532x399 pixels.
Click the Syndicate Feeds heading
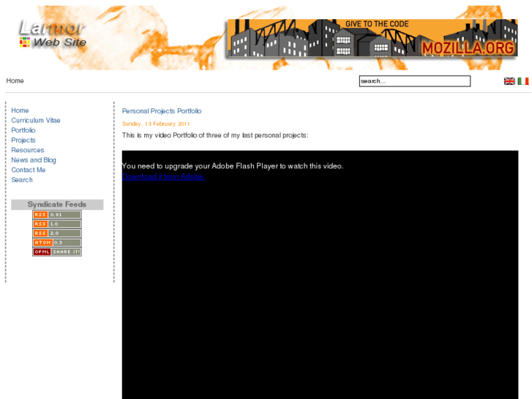[57, 204]
